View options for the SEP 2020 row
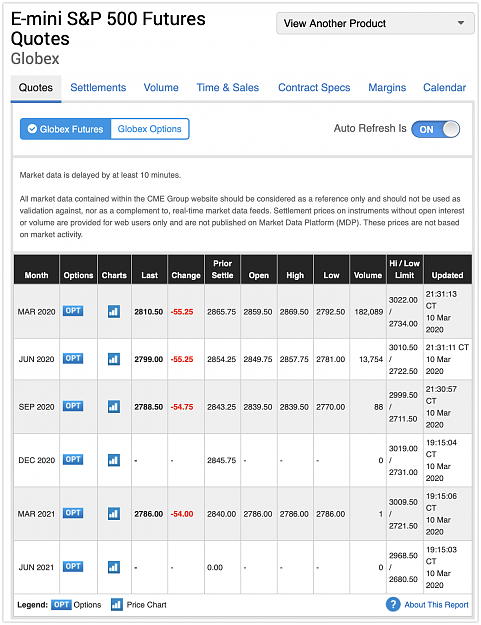Viewport: 481px width, 625px height. 73,406
